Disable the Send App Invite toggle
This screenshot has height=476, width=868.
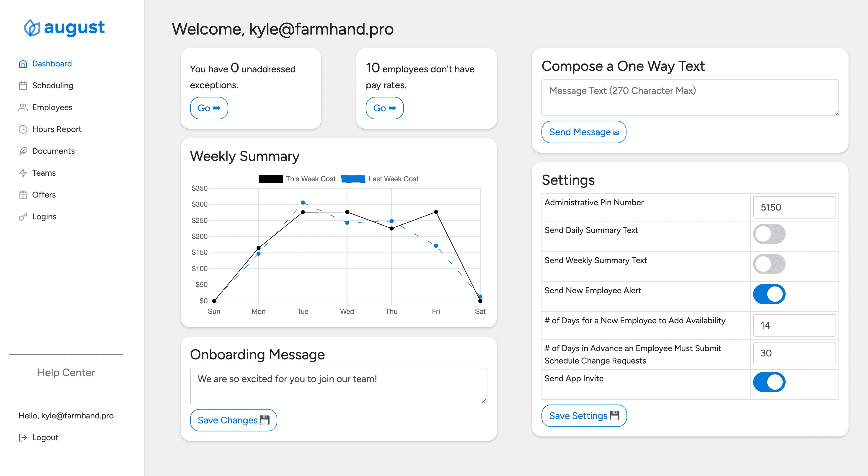pos(769,382)
